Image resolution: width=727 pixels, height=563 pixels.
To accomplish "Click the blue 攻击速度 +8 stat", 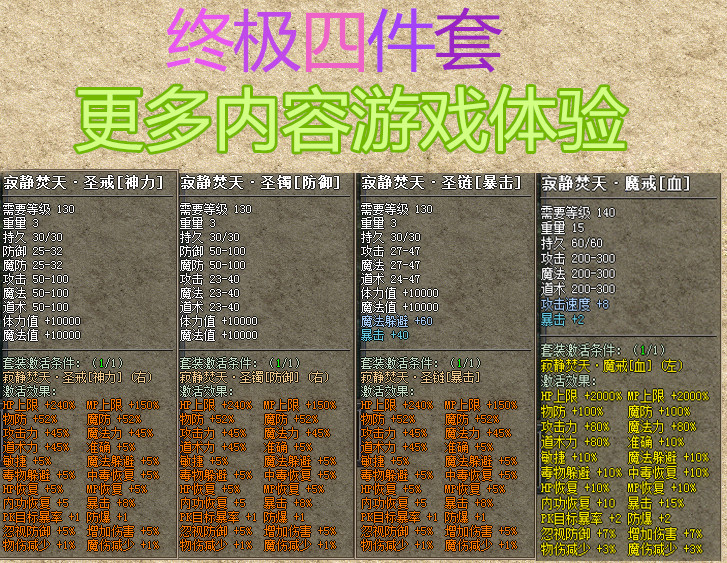I will pos(574,303).
